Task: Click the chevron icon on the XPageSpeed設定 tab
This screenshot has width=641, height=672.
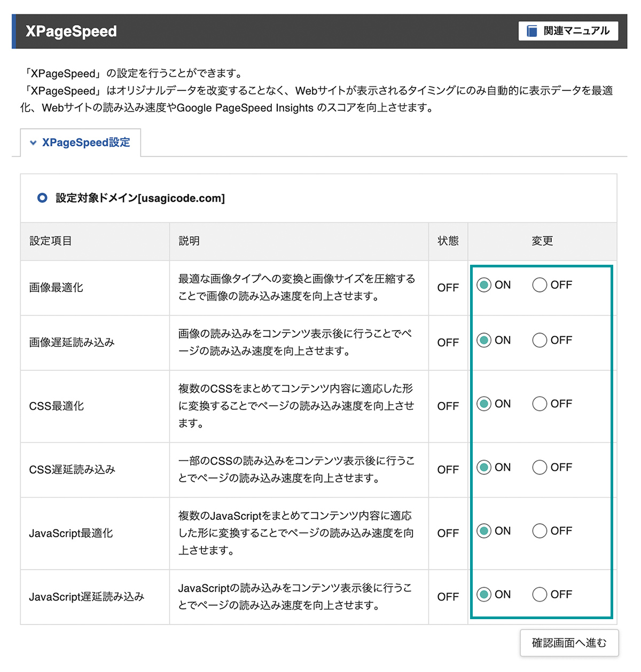Action: tap(33, 143)
